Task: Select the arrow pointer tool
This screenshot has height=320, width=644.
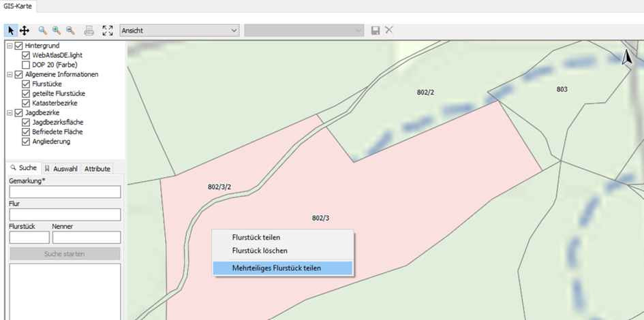Action: point(11,31)
